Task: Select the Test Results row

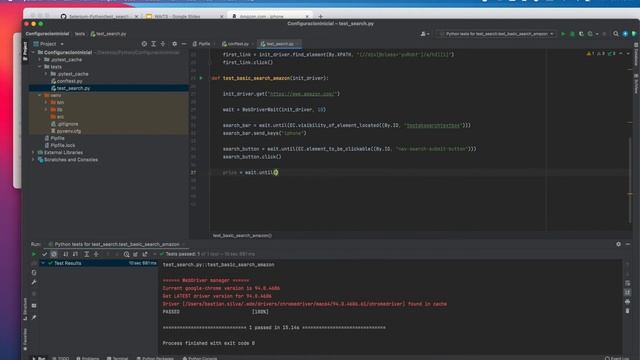Action: (x=98, y=263)
